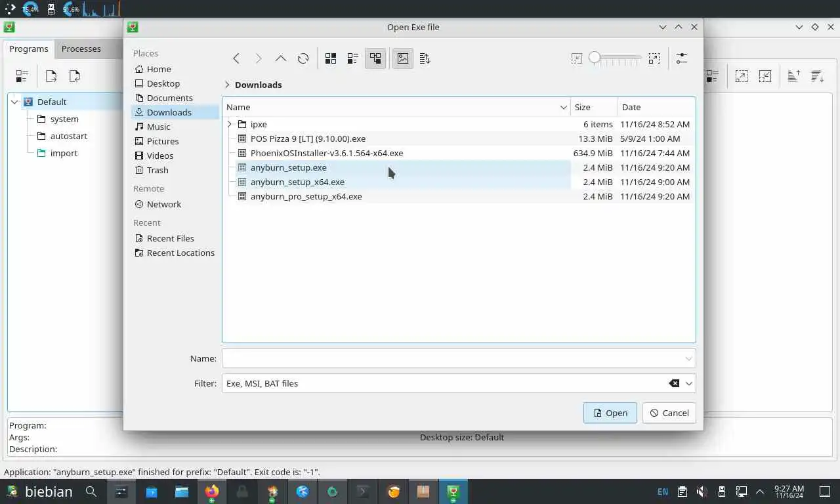Select Downloads in Places
Viewport: 840px width, 504px height.
pyautogui.click(x=175, y=112)
